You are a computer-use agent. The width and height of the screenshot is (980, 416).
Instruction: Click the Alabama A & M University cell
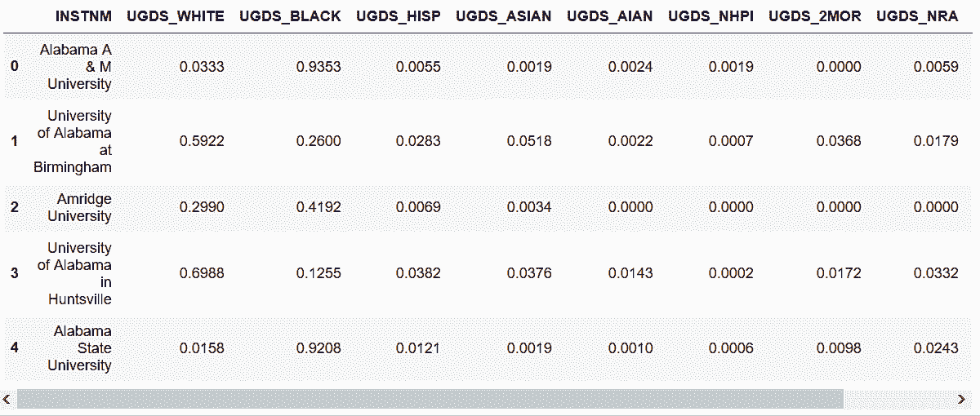(76, 67)
